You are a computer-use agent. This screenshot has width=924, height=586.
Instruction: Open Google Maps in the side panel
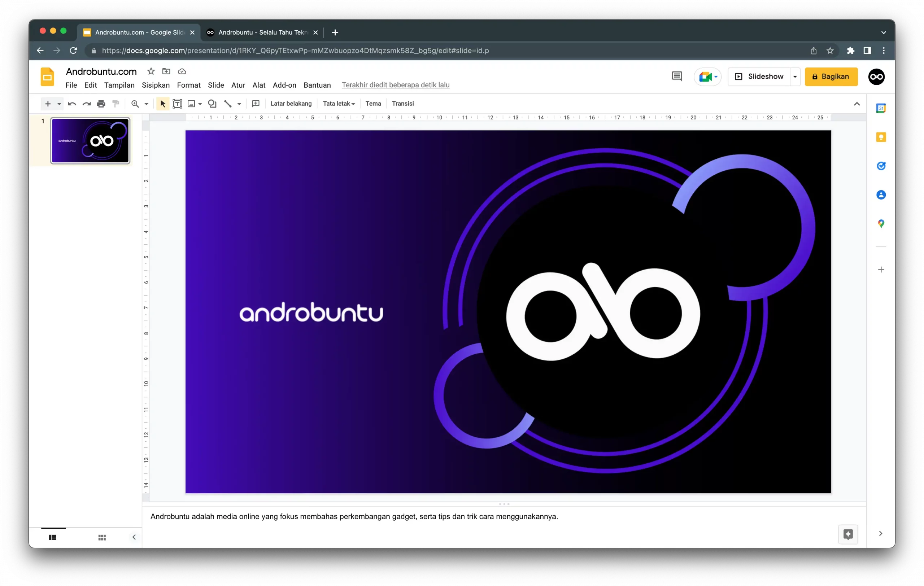point(881,224)
